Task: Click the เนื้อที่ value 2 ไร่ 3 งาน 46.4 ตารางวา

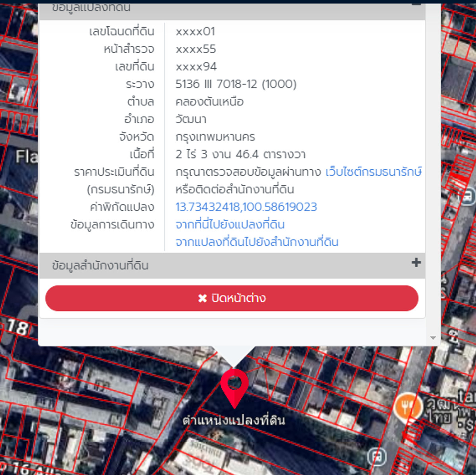Action: tap(240, 154)
